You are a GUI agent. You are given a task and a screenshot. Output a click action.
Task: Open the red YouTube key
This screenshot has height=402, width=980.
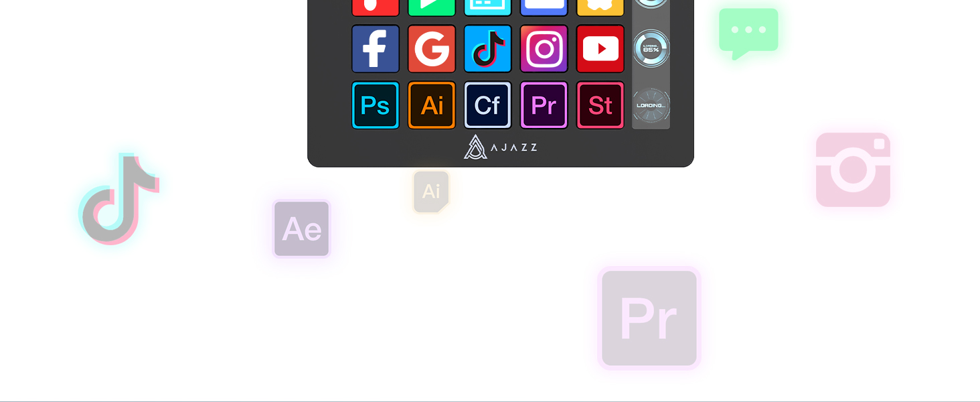600,49
